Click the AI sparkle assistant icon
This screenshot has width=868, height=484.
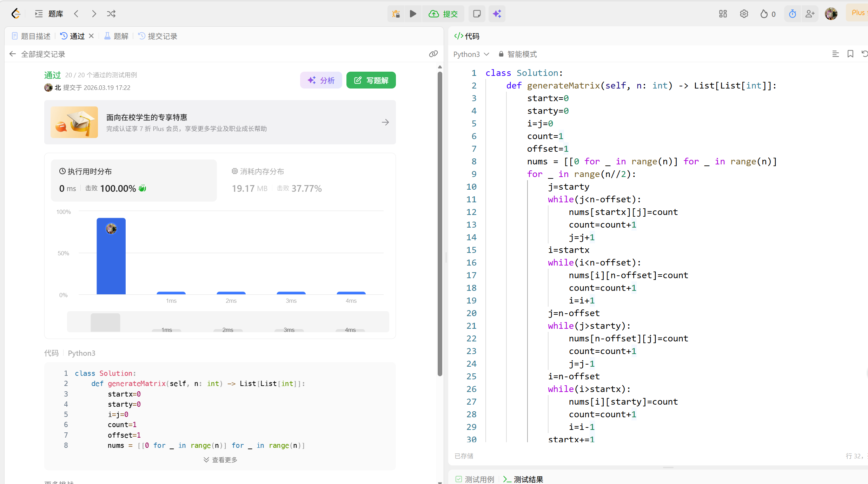[x=497, y=14]
